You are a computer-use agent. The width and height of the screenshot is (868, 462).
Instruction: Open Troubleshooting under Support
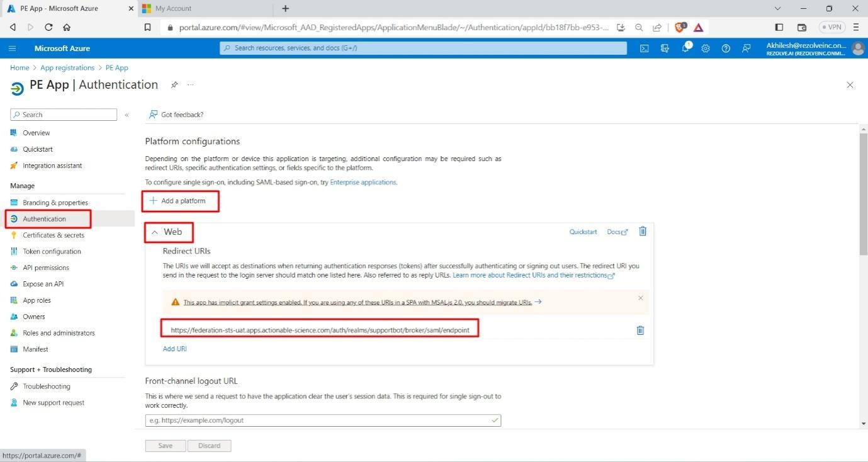[x=47, y=386]
